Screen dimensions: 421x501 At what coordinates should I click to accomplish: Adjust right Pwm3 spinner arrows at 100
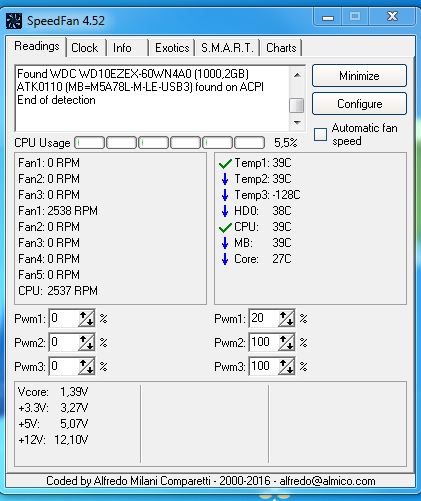(x=286, y=367)
